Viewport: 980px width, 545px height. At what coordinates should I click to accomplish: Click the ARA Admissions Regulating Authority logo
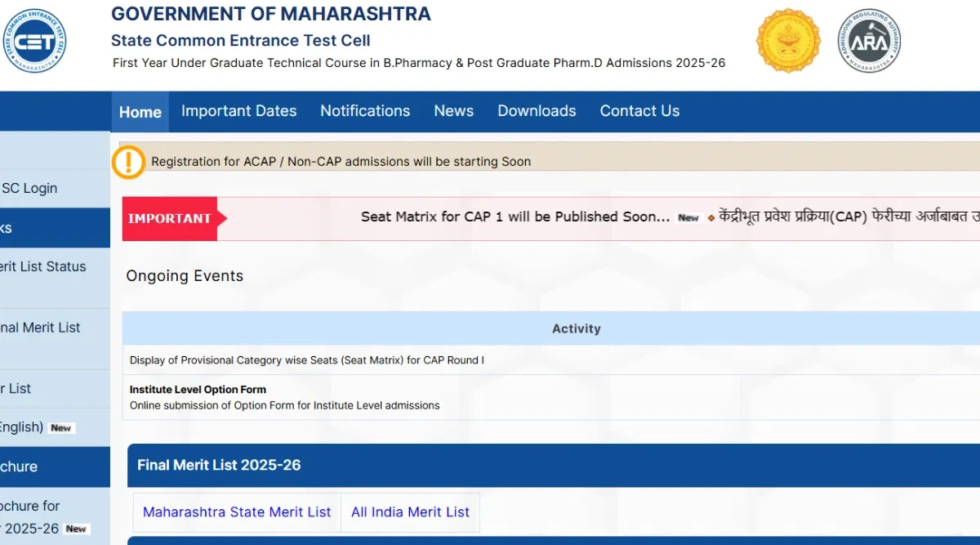[869, 41]
